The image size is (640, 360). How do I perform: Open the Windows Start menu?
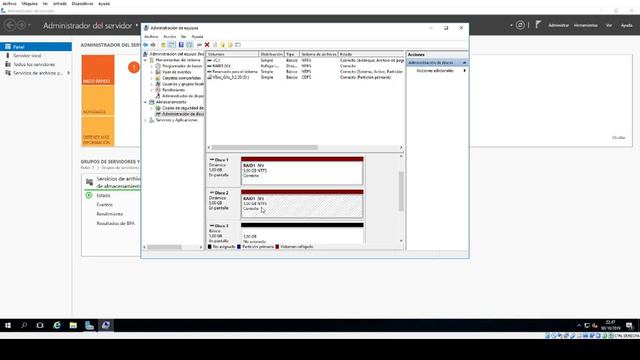(8, 325)
